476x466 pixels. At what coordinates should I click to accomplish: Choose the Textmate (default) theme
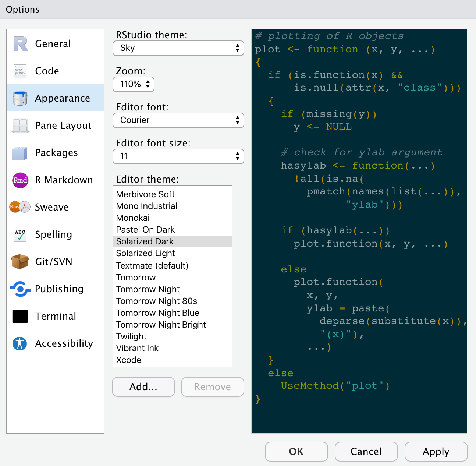coord(173,266)
